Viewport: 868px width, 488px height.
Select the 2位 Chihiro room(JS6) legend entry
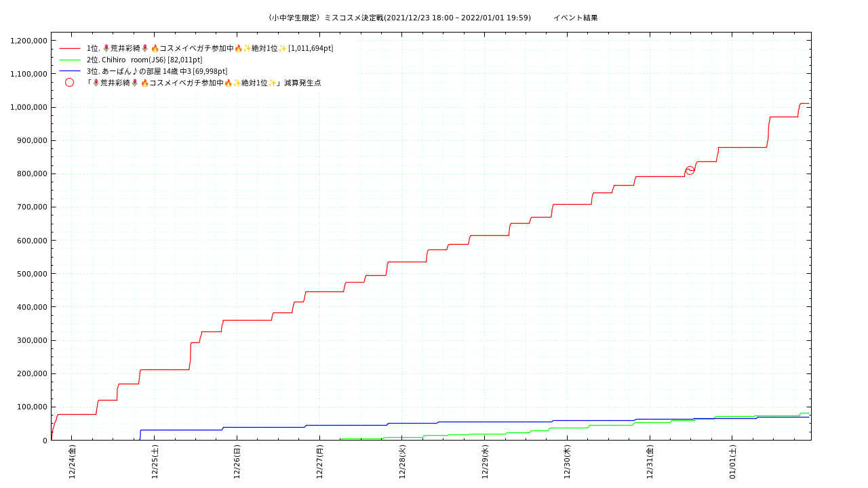pos(144,60)
